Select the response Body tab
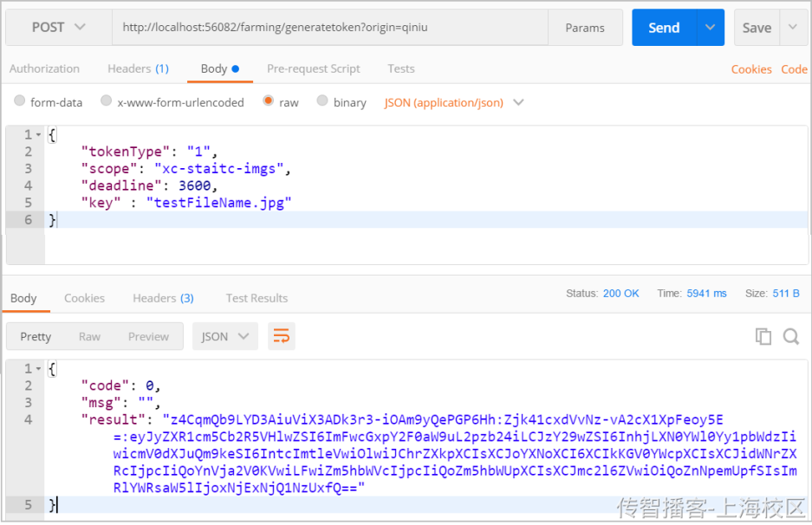812x525 pixels. (23, 298)
